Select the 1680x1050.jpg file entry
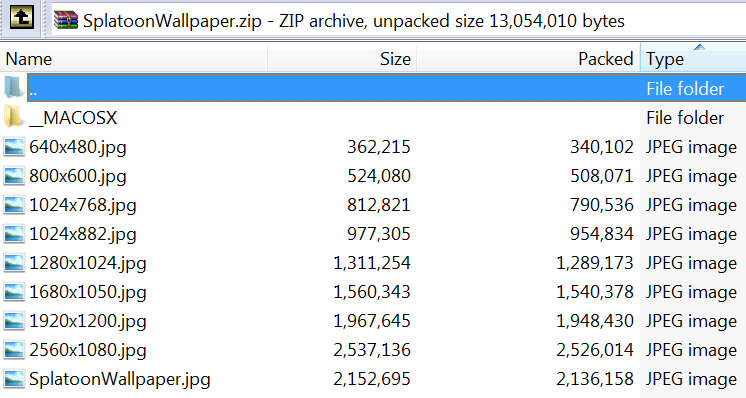 point(373,292)
